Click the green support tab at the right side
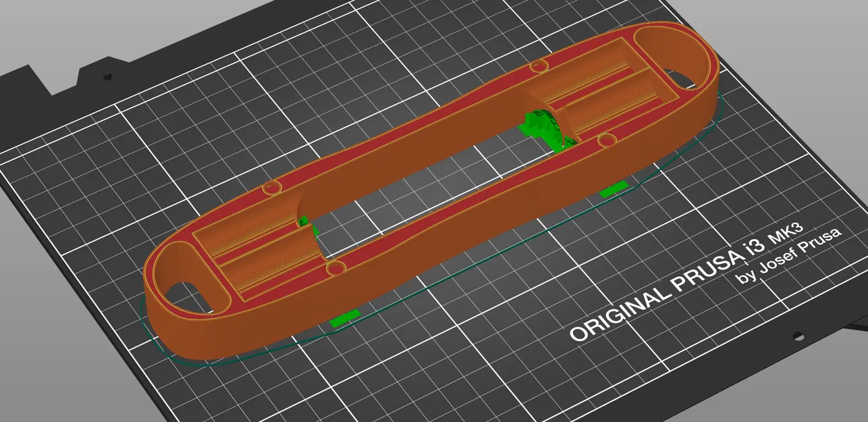This screenshot has width=868, height=422. click(x=614, y=189)
